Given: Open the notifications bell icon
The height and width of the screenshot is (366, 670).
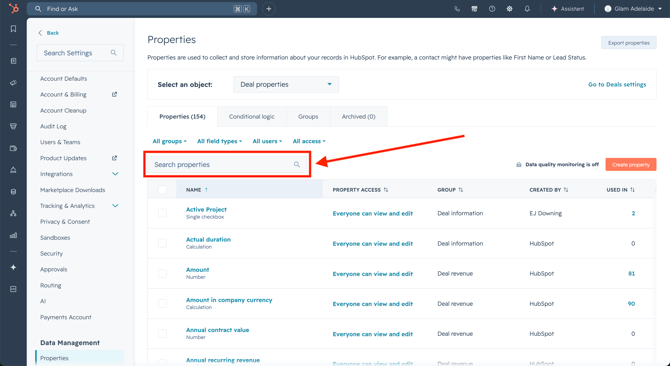Looking at the screenshot, I should [x=527, y=9].
